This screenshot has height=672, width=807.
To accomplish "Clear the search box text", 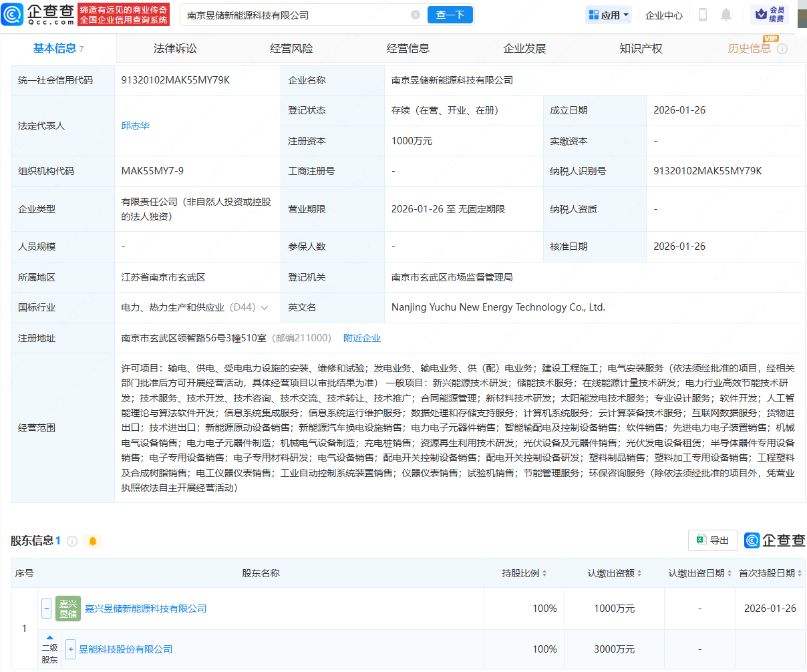I will point(416,15).
